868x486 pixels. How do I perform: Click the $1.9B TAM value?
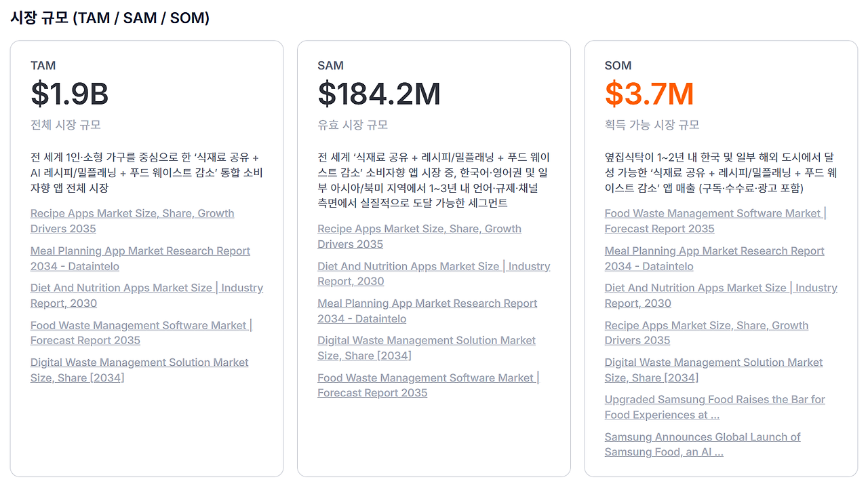tap(70, 94)
